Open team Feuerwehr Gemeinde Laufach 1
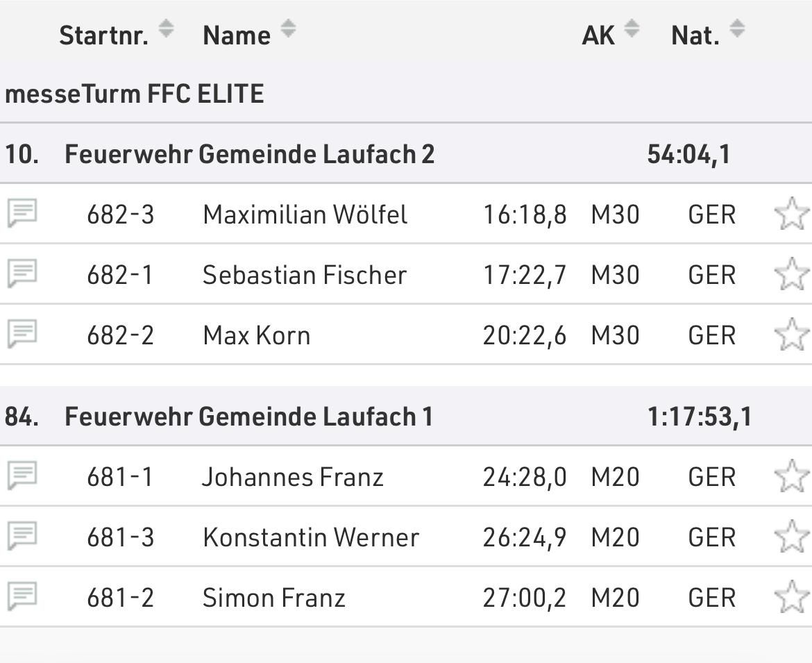This screenshot has width=812, height=663. tap(248, 417)
